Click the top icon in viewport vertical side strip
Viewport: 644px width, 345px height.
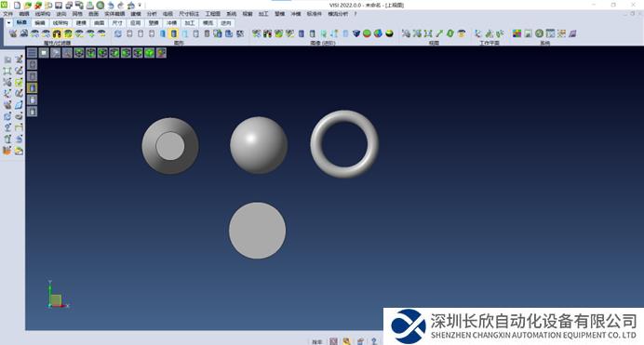tap(32, 64)
